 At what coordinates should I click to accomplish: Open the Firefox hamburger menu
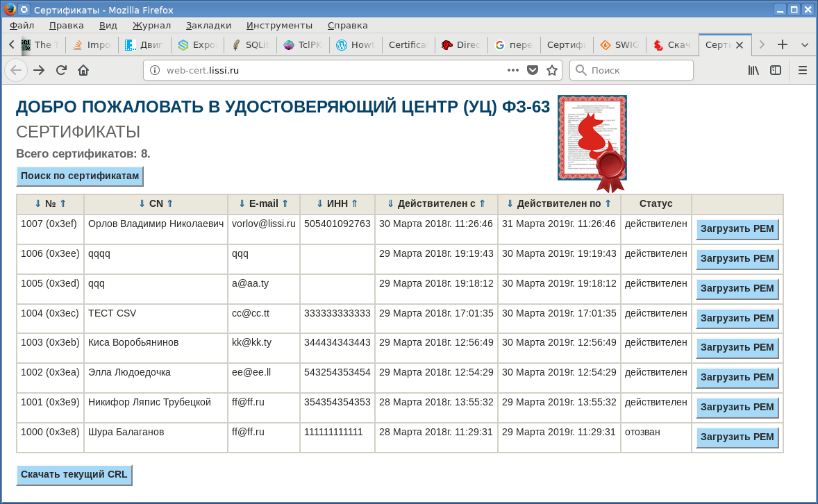click(803, 70)
